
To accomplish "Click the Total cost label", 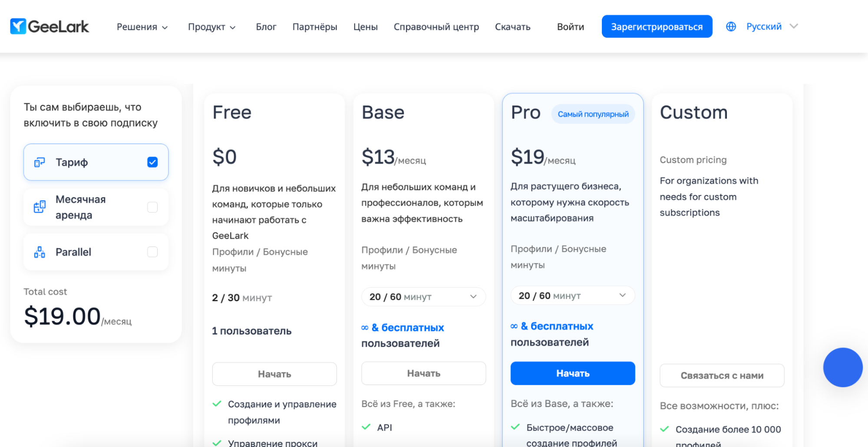I will click(45, 292).
